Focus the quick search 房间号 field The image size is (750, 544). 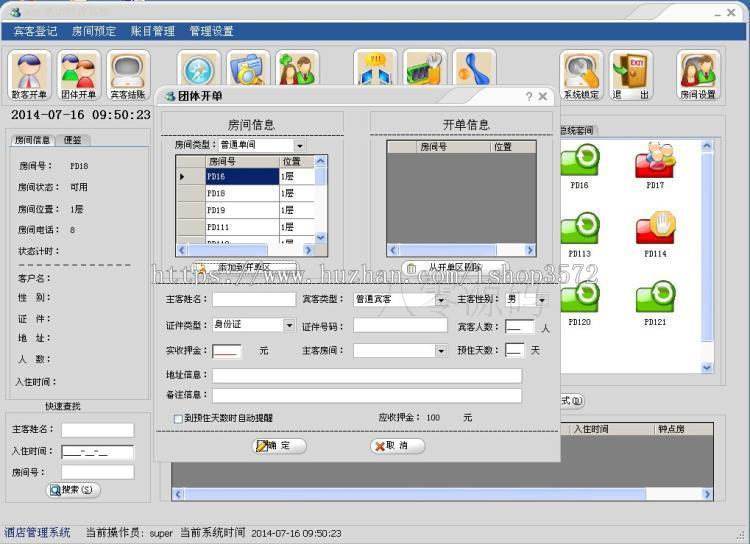click(x=98, y=472)
